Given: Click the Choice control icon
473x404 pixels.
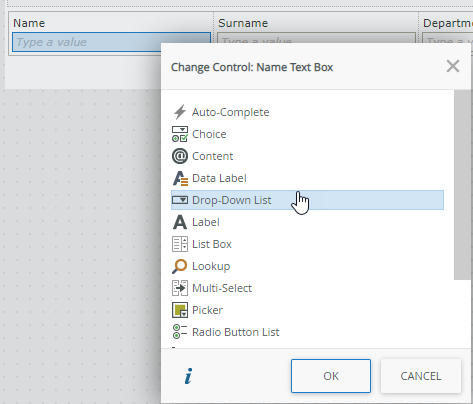Looking at the screenshot, I should tap(180, 134).
